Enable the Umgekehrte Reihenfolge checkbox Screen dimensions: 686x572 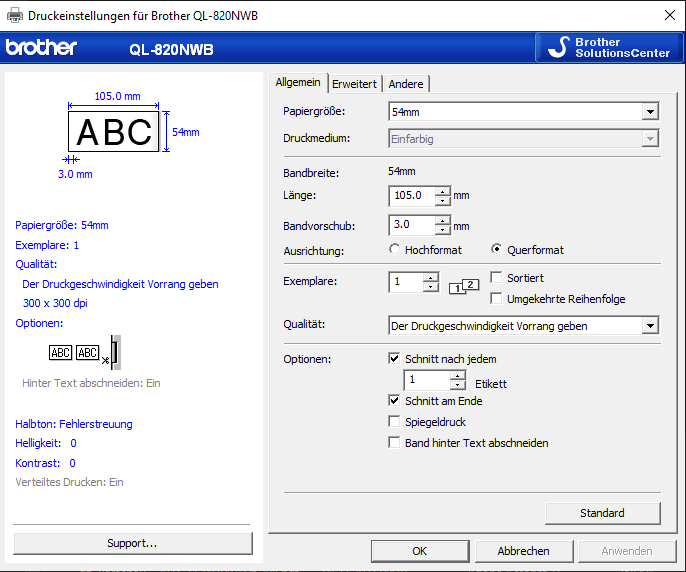coord(496,298)
